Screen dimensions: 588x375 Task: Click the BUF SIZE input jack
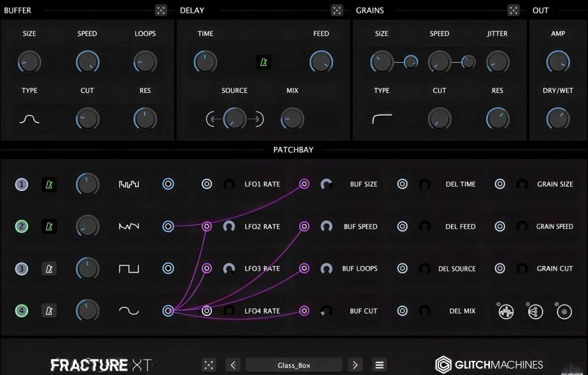coord(304,184)
